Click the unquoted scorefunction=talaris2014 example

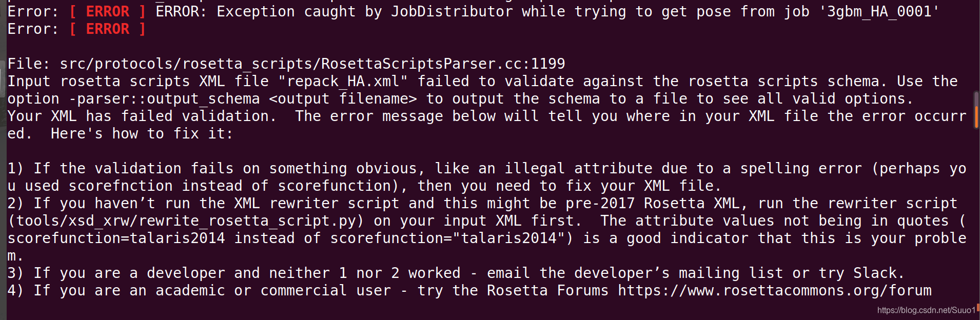pos(116,238)
